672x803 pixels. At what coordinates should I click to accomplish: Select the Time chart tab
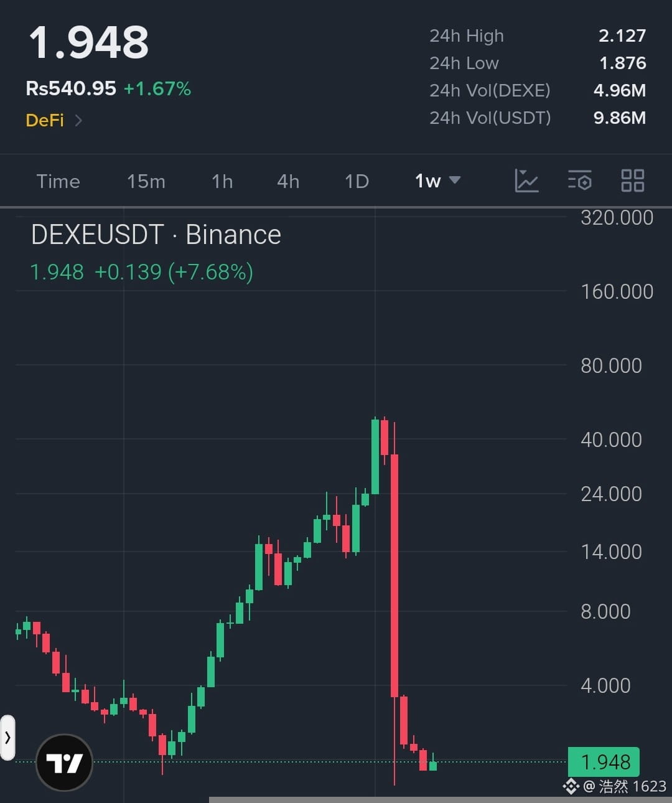coord(58,182)
